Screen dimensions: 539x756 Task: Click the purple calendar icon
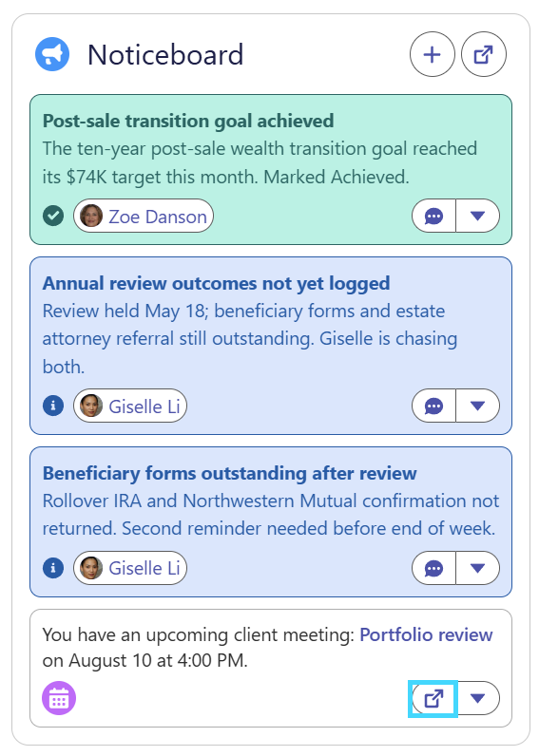tap(59, 698)
